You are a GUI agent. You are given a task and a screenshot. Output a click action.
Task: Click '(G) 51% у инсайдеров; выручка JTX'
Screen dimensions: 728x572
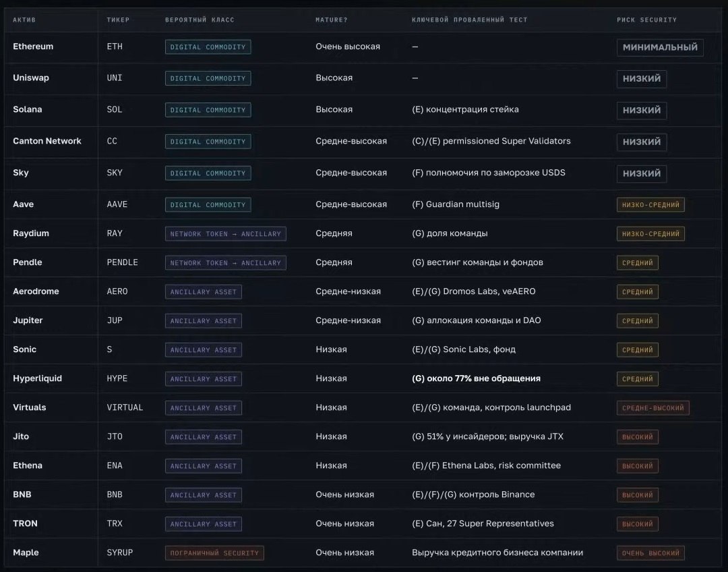[487, 437]
